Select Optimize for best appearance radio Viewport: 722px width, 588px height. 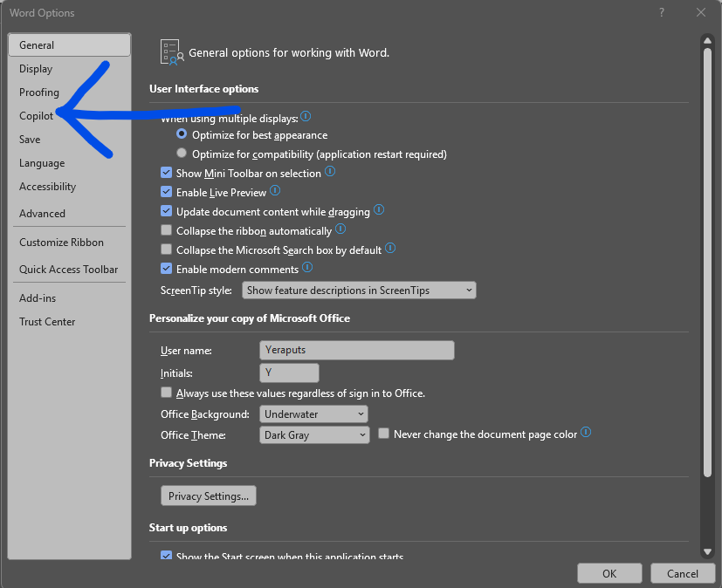pos(182,133)
